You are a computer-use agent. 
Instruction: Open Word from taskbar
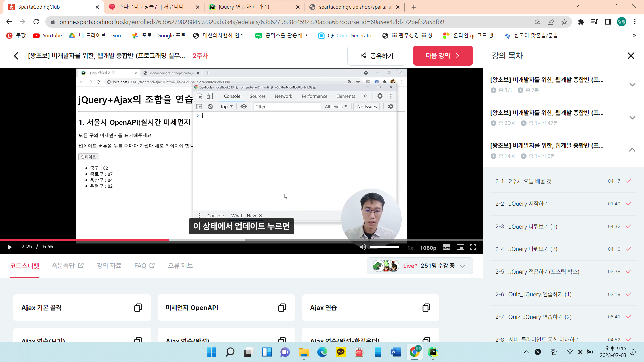396,352
